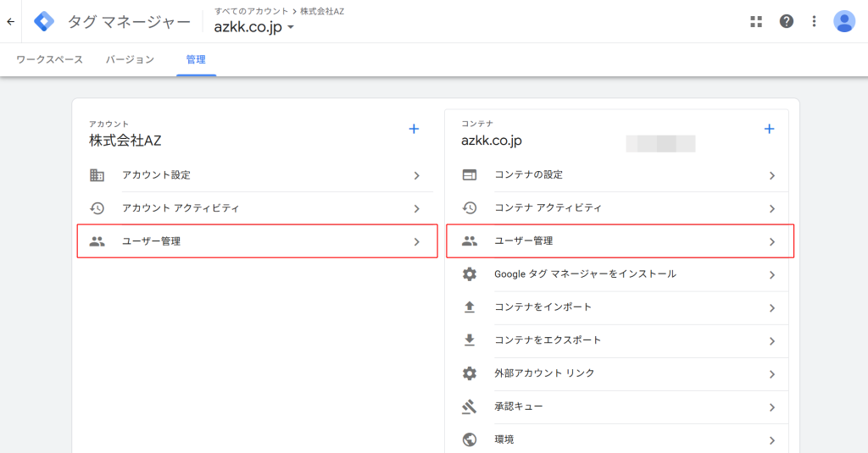The width and height of the screenshot is (868, 453).
Task: Switch to the ワークスペース tab
Action: pos(49,59)
